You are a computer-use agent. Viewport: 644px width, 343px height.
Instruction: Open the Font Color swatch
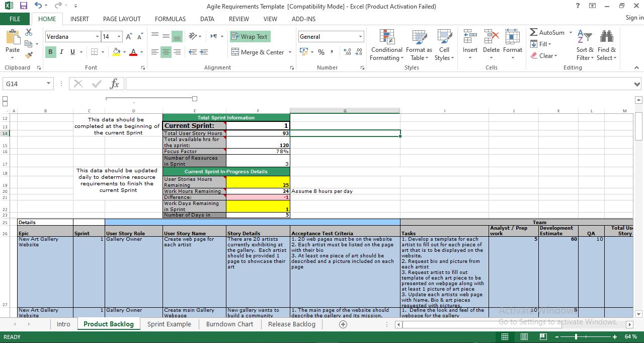[x=133, y=52]
